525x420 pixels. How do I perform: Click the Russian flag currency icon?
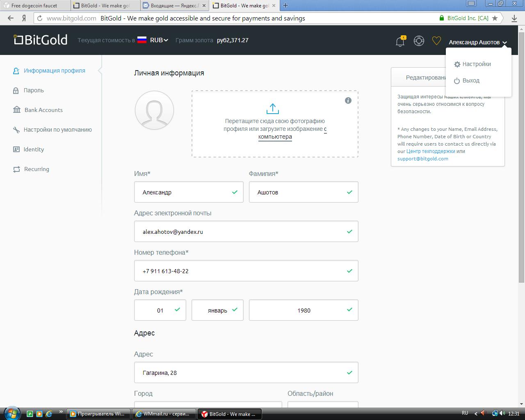142,40
